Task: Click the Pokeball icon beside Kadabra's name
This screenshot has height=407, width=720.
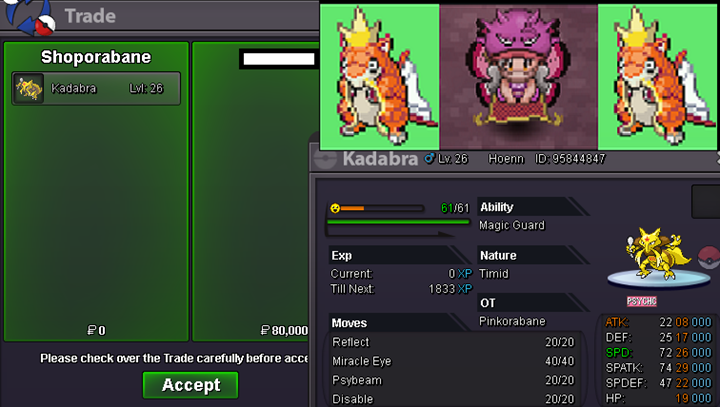Action: (325, 160)
